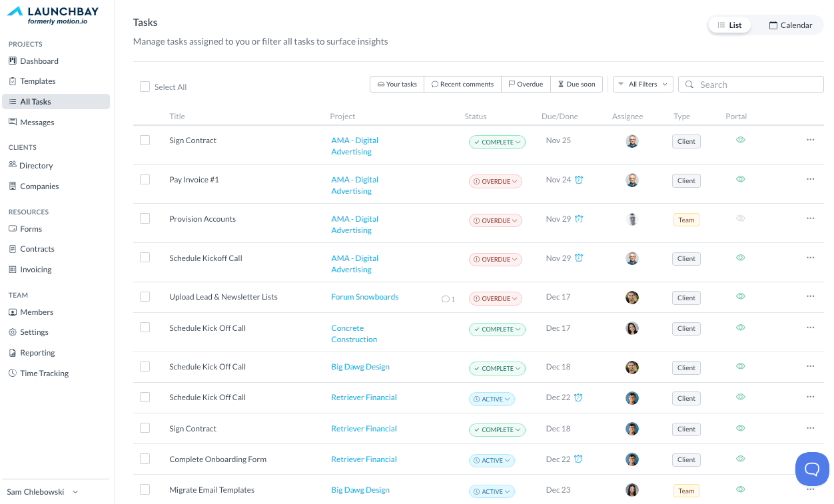Click the alarm clock beside Provision Accounts due date
Viewport: 834px width, 504px height.
(579, 219)
